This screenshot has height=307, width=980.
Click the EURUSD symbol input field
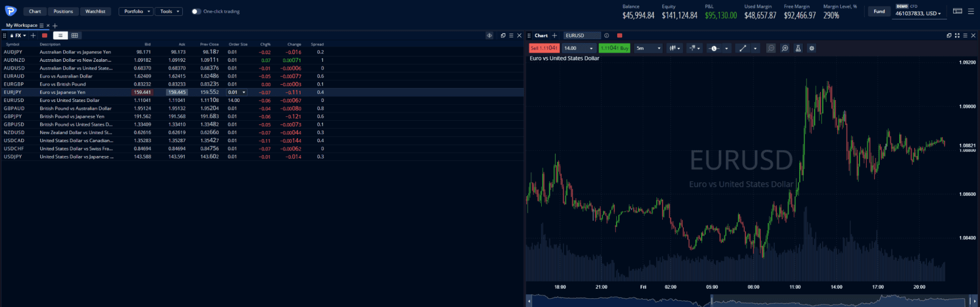tap(581, 35)
